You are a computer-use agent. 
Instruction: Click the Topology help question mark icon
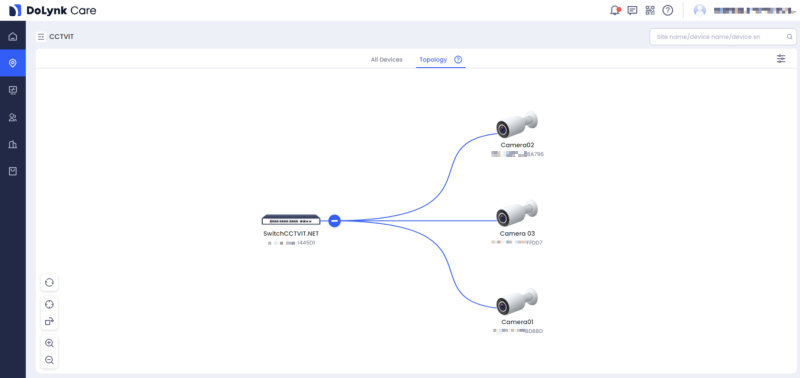click(458, 60)
